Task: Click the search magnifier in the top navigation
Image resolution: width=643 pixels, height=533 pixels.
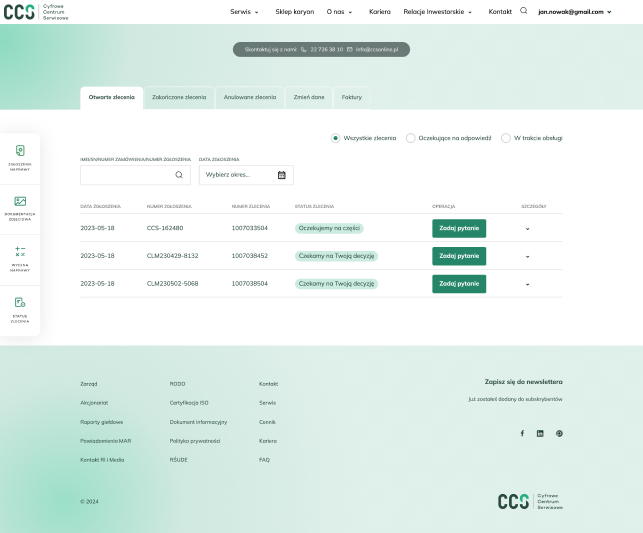Action: (523, 11)
